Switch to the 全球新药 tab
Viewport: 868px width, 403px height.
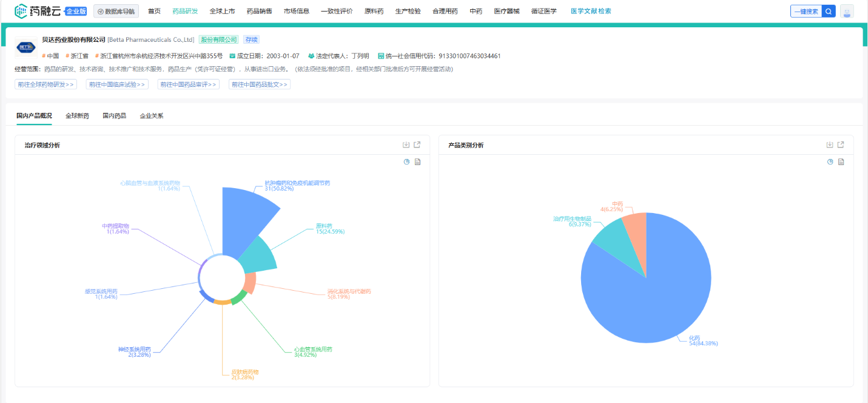pyautogui.click(x=77, y=115)
